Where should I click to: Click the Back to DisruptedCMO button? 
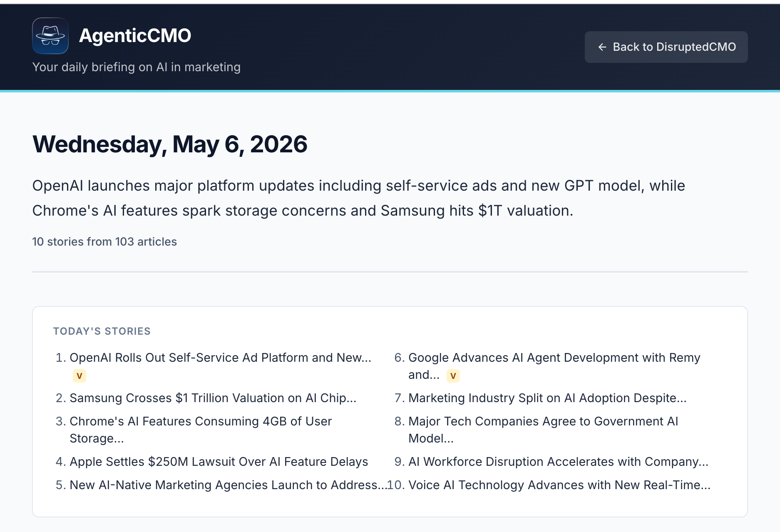(x=666, y=47)
